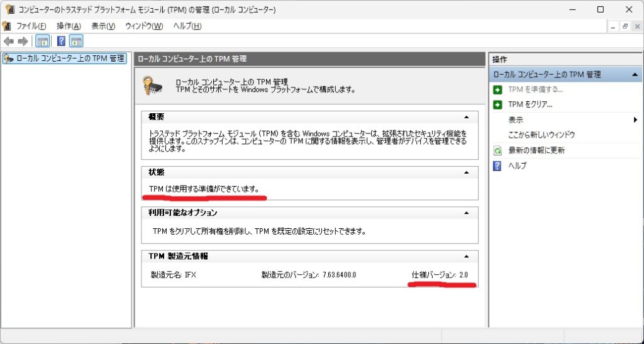Open the 操作(A) menu
Screen dimensions: 644x344
click(69, 26)
